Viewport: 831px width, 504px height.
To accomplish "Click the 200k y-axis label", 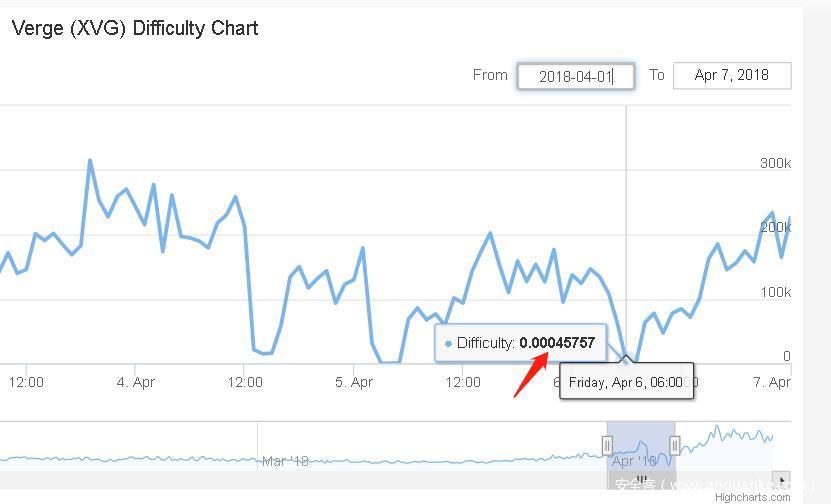I will point(776,227).
